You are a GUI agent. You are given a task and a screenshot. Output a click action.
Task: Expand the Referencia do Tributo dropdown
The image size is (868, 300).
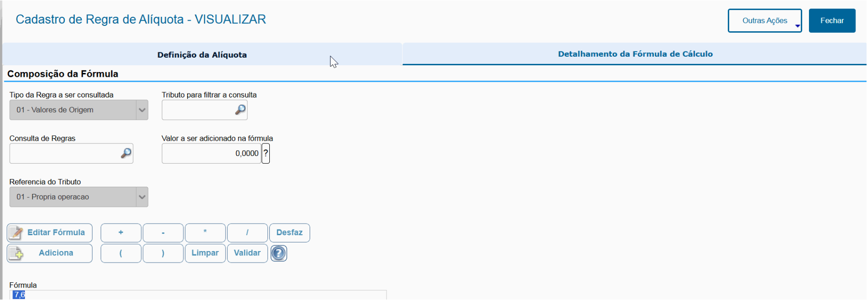[142, 197]
